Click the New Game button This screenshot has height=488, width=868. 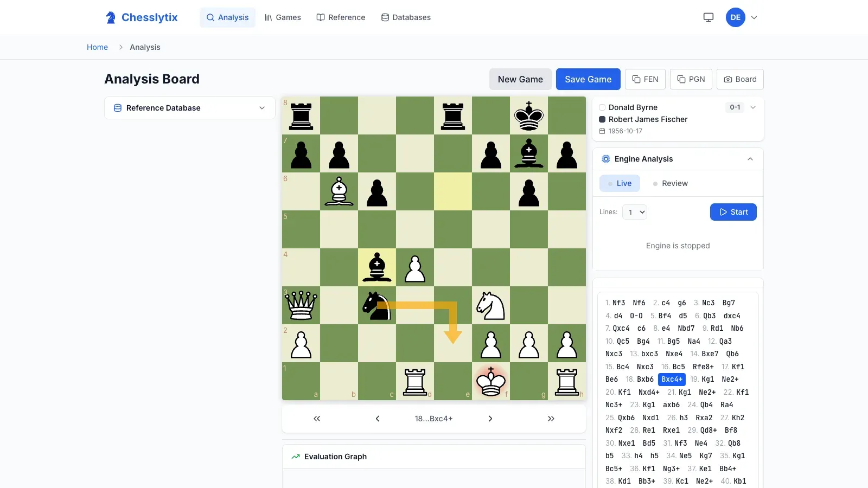pos(520,79)
